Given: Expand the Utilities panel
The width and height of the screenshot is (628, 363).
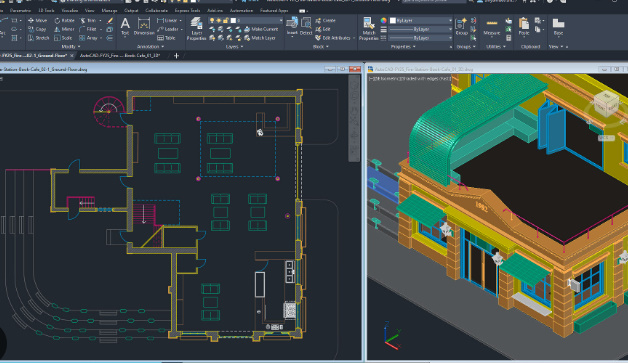Looking at the screenshot, I should click(x=496, y=46).
